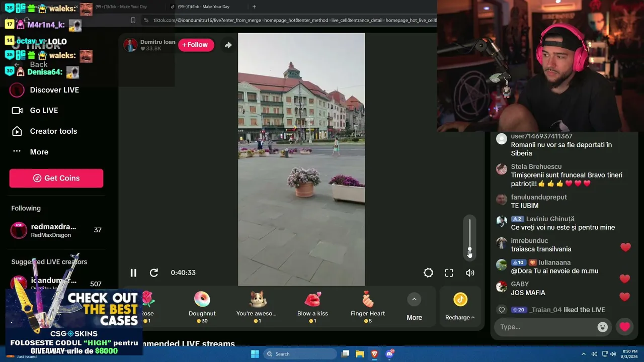This screenshot has height=362, width=644.
Task: Click the taskbar Search box
Action: (x=300, y=354)
